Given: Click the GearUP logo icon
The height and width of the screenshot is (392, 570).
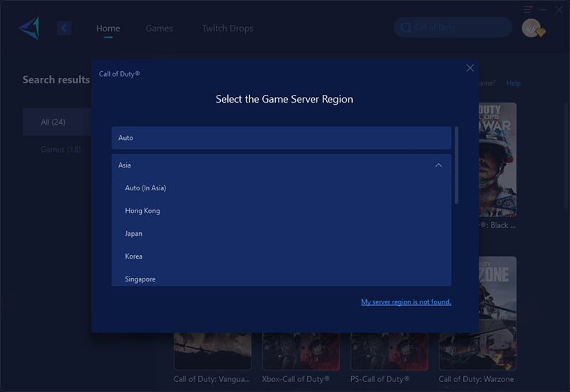Looking at the screenshot, I should (x=29, y=29).
